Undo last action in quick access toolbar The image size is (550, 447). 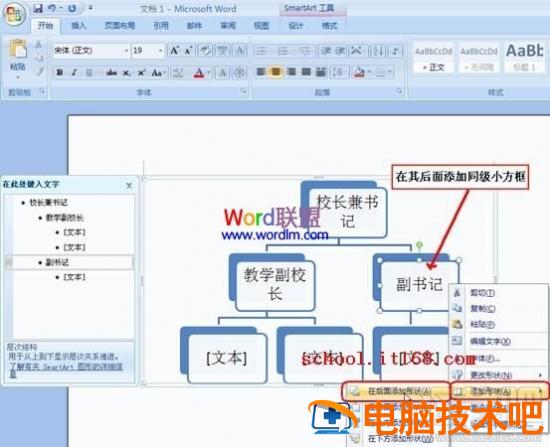click(52, 8)
